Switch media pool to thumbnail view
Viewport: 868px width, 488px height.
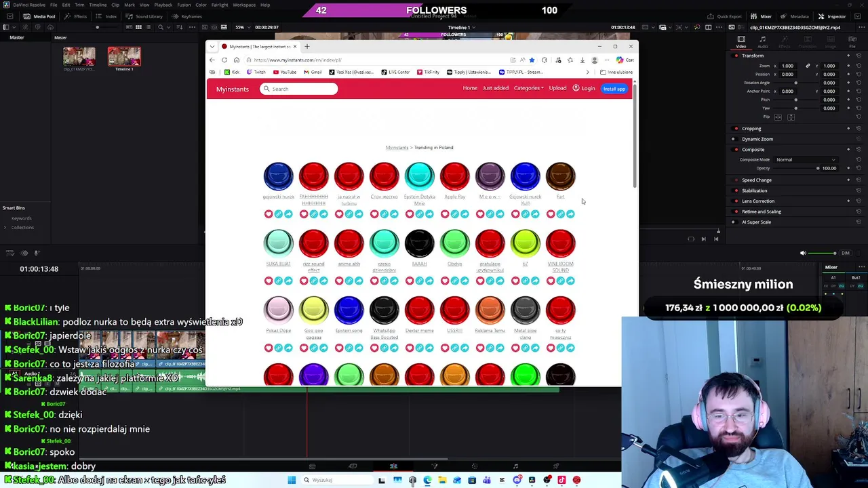138,27
